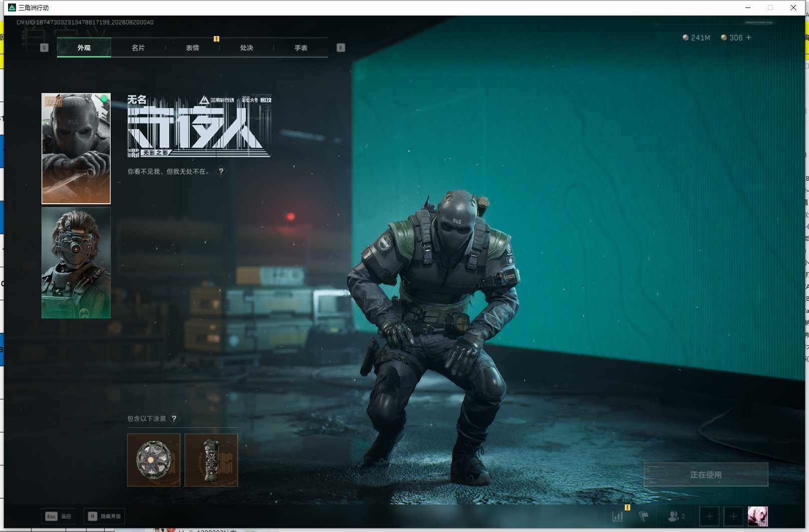Screen dimensions: 809x532
Task: Open the stats bar-chart icon
Action: (618, 516)
